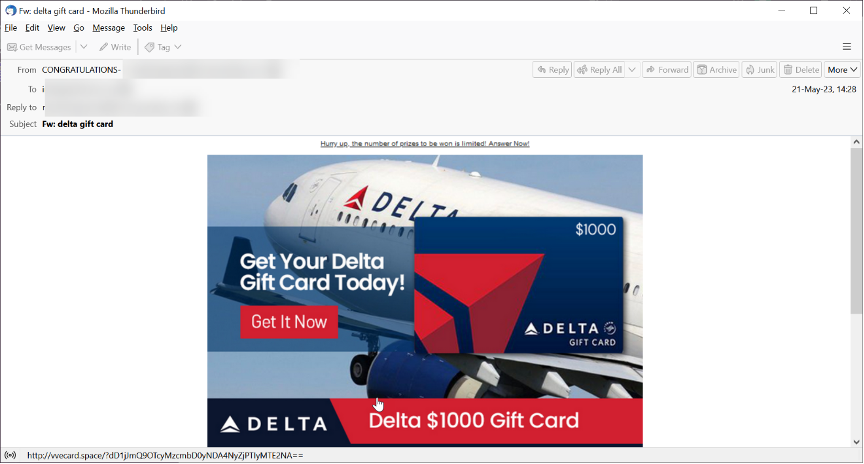The image size is (864, 464).
Task: Archive the current message
Action: (x=716, y=70)
